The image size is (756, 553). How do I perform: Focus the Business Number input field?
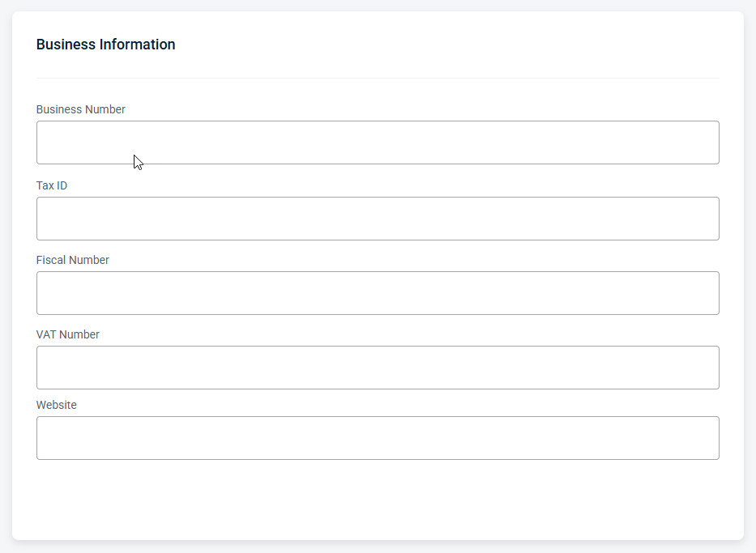coord(378,143)
